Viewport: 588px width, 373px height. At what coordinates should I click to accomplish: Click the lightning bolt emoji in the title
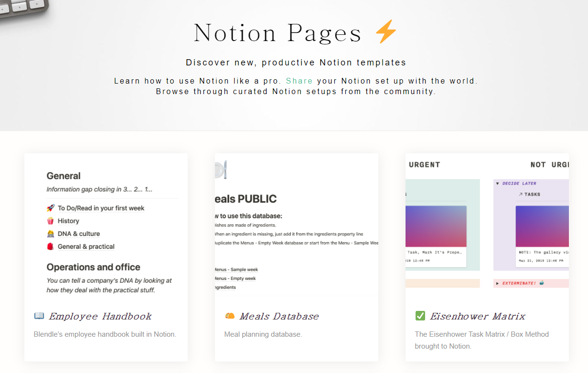(386, 32)
